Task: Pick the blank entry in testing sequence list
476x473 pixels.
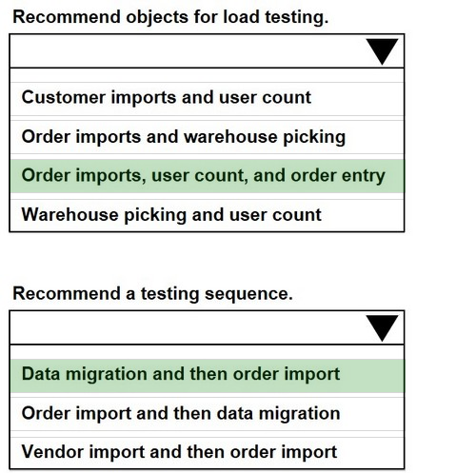Action: (x=207, y=352)
